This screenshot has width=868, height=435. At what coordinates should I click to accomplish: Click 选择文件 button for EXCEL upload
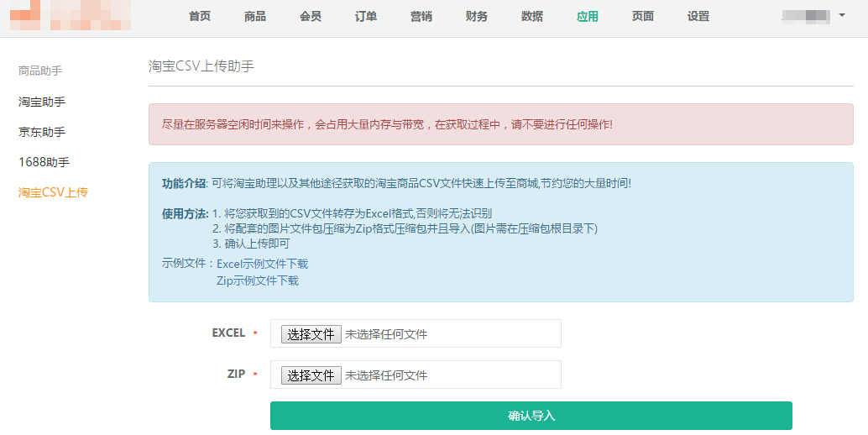click(311, 334)
